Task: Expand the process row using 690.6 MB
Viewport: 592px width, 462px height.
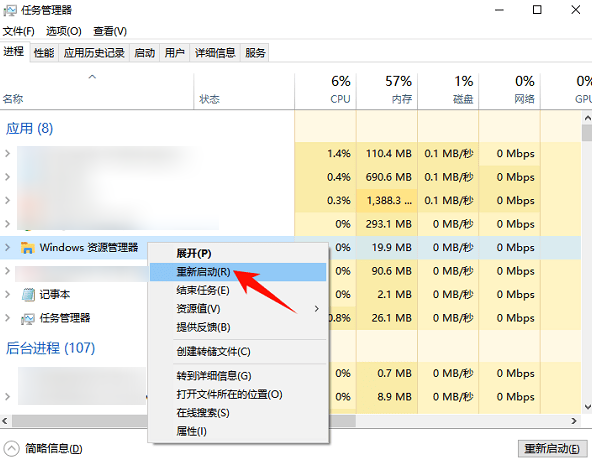Action: coord(7,177)
